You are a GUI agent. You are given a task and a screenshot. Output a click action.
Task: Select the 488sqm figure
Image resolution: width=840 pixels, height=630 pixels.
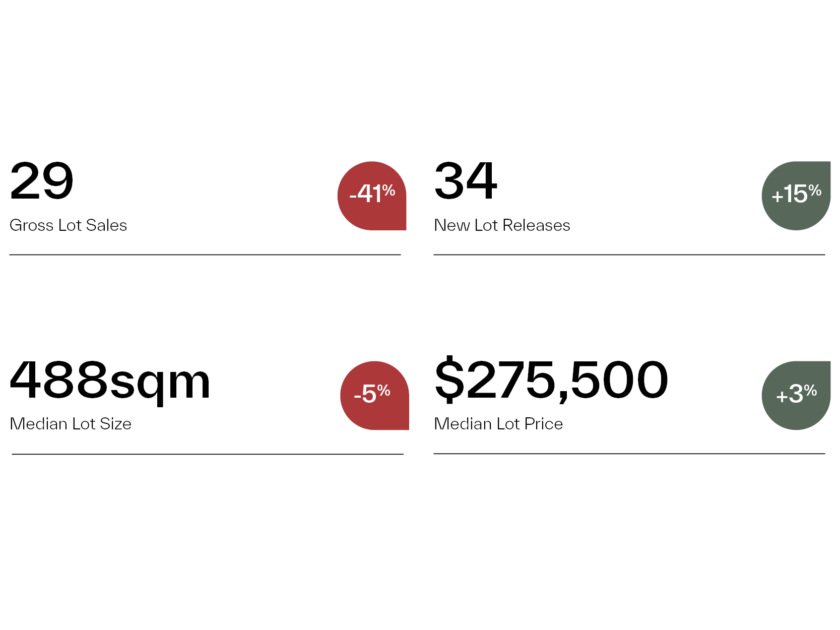coord(110,382)
